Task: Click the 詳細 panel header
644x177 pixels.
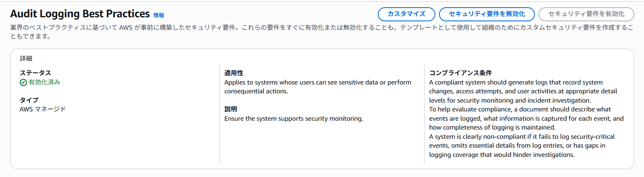Action: coord(26,58)
